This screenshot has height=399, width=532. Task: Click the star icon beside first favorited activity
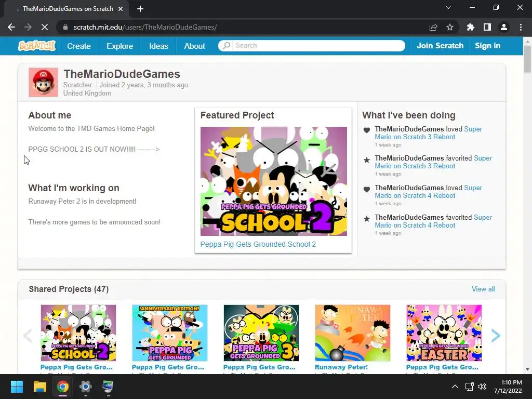click(367, 160)
